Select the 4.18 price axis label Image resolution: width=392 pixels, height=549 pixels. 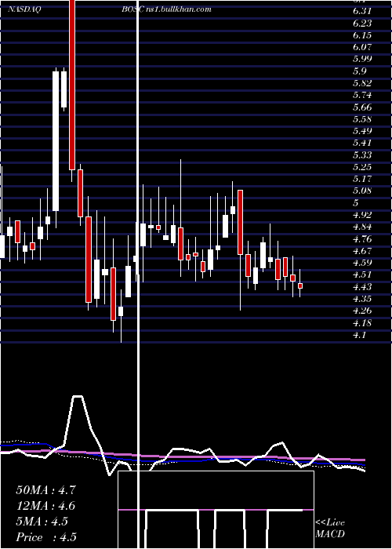(x=362, y=322)
